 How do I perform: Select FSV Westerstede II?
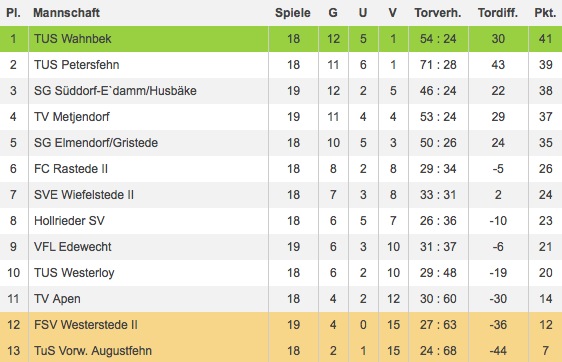[86, 325]
